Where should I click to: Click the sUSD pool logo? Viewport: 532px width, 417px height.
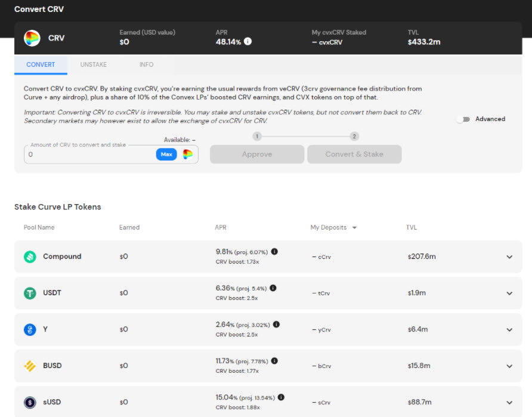pyautogui.click(x=30, y=402)
